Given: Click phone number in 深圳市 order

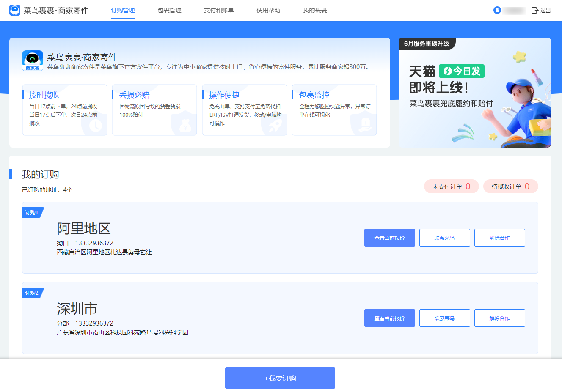Looking at the screenshot, I should (x=94, y=323).
